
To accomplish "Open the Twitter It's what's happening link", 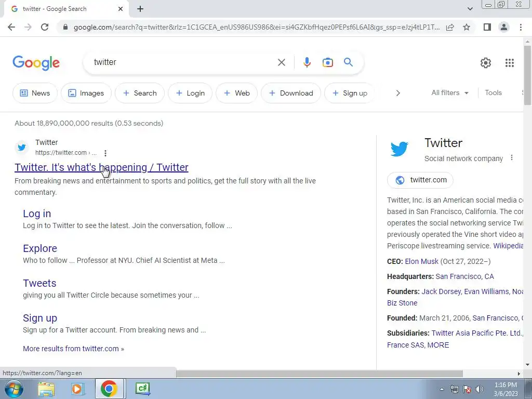I will (101, 167).
